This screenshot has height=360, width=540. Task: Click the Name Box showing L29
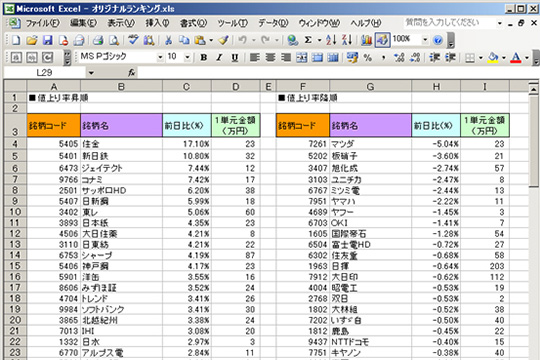[44, 73]
